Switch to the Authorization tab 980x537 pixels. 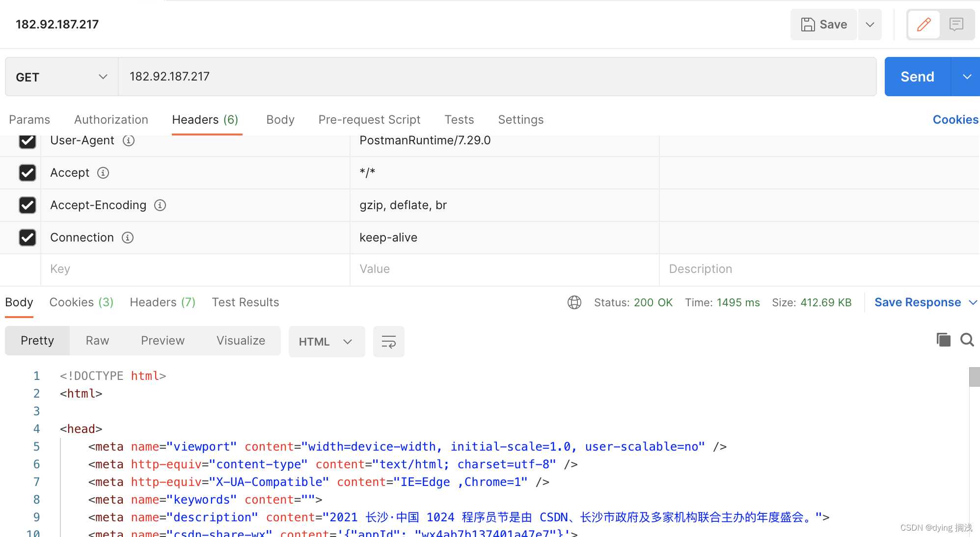(x=111, y=120)
